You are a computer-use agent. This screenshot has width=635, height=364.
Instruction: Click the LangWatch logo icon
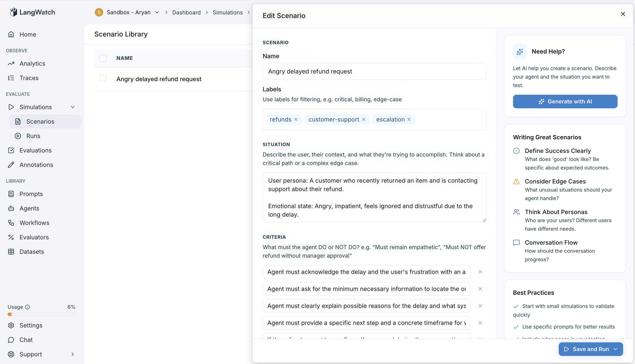14,12
